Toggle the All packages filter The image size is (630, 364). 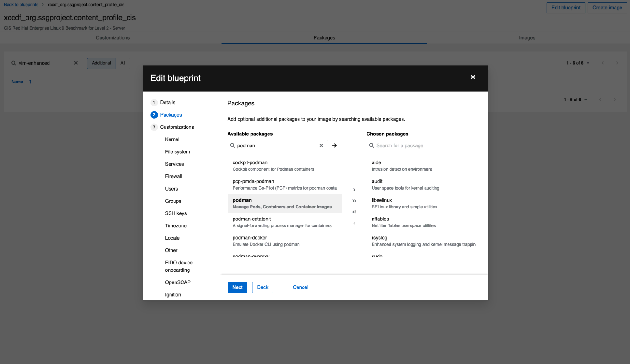[123, 63]
